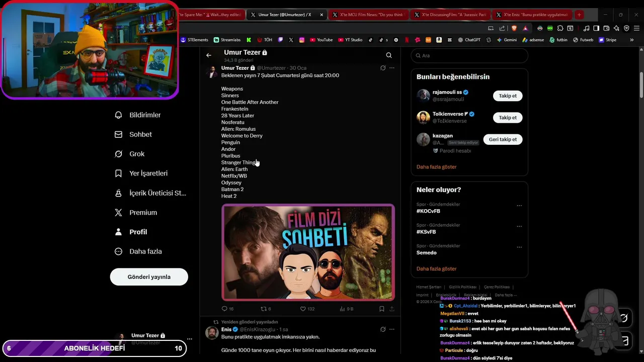644x362 pixels.
Task: Click the page scrollbar thumb
Action: 641,85
